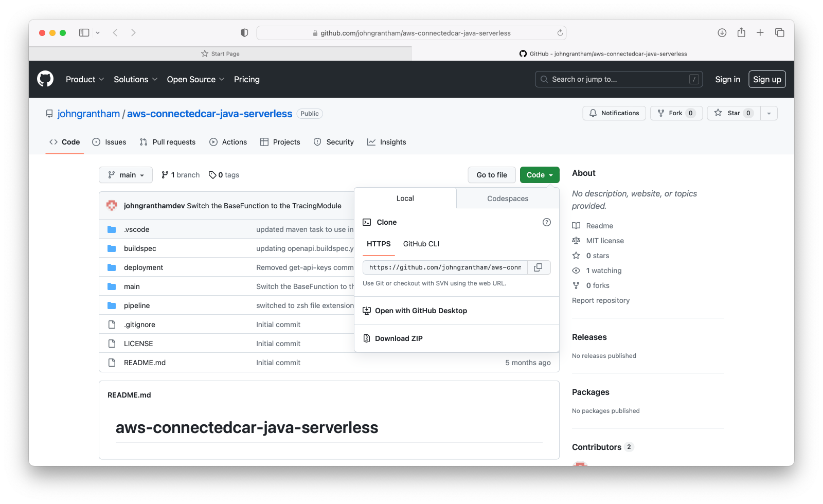Image resolution: width=823 pixels, height=504 pixels.
Task: Click the Report repository link
Action: click(601, 300)
